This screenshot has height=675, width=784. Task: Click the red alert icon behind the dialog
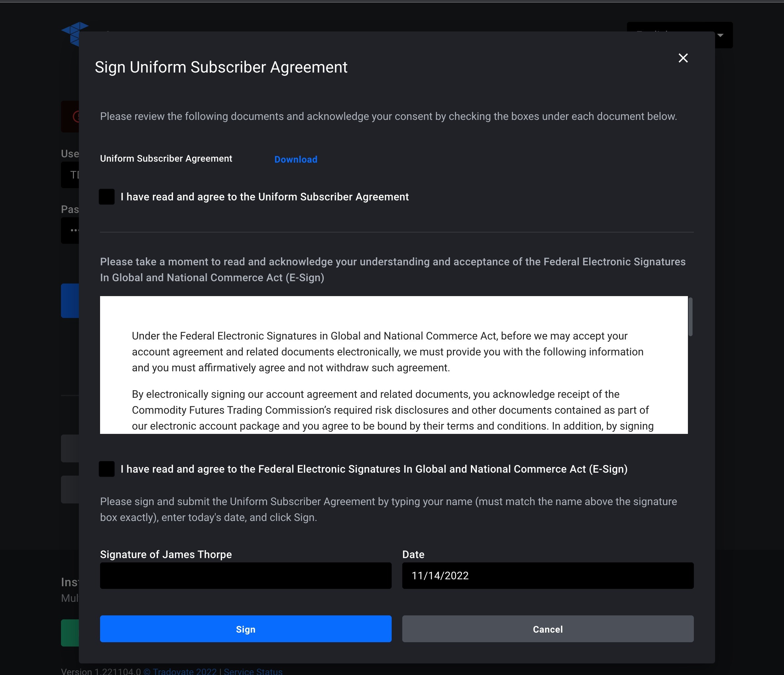[x=76, y=117]
